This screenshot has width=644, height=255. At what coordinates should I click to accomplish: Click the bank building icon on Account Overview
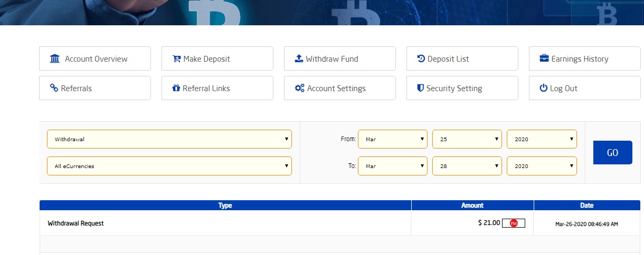click(55, 58)
